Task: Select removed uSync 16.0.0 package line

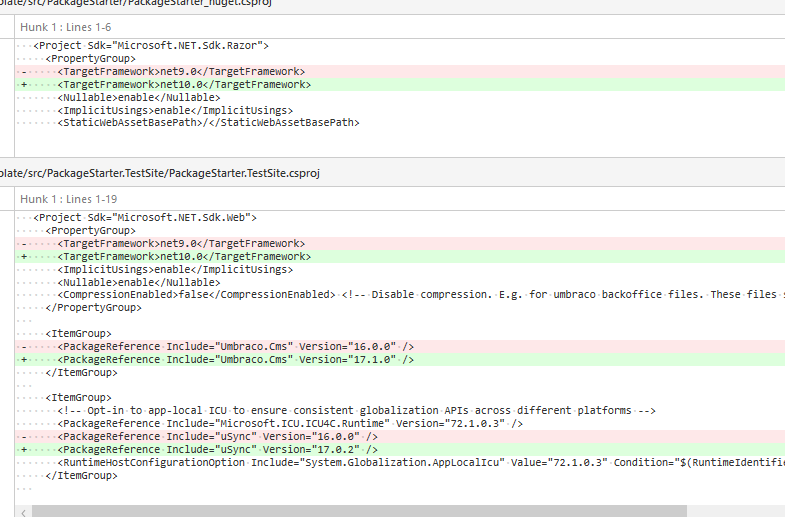Action: (x=217, y=437)
